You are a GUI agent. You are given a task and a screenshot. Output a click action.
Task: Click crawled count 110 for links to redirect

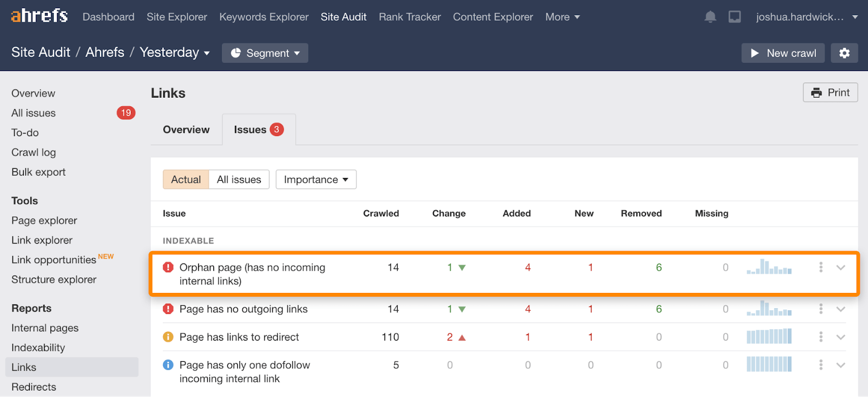(390, 337)
